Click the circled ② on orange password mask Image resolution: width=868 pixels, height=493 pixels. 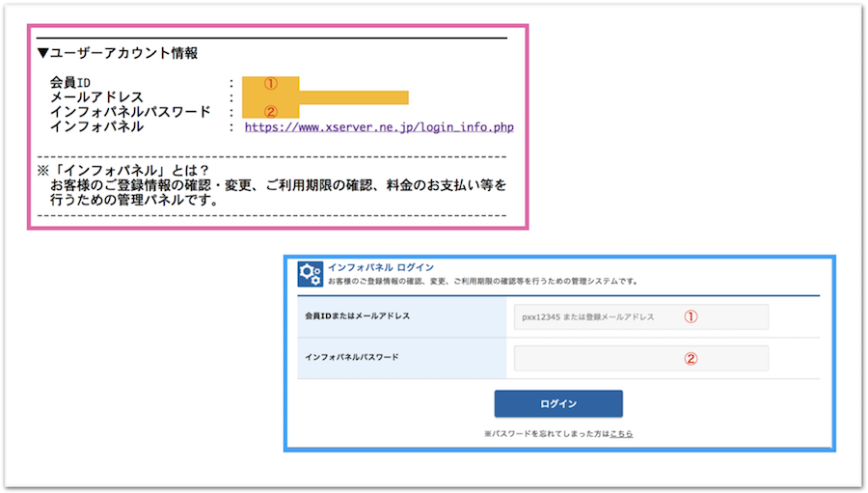click(x=271, y=112)
